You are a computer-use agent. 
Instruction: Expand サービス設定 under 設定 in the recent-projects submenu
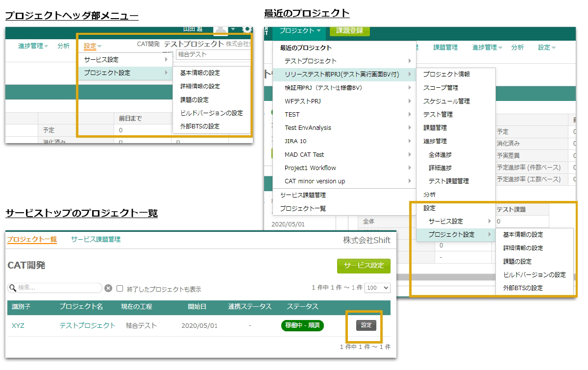tap(456, 222)
